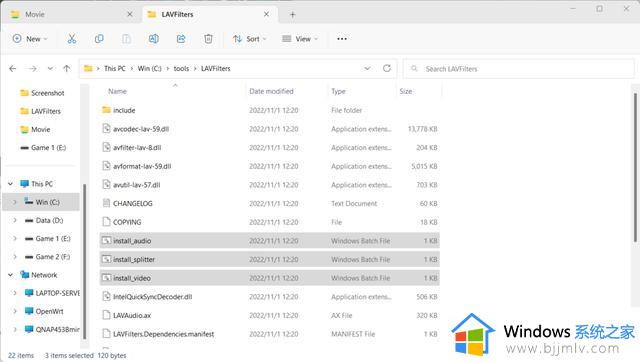Select the avcodec-lav-59.dll file icon
640x362 pixels.
pos(106,129)
